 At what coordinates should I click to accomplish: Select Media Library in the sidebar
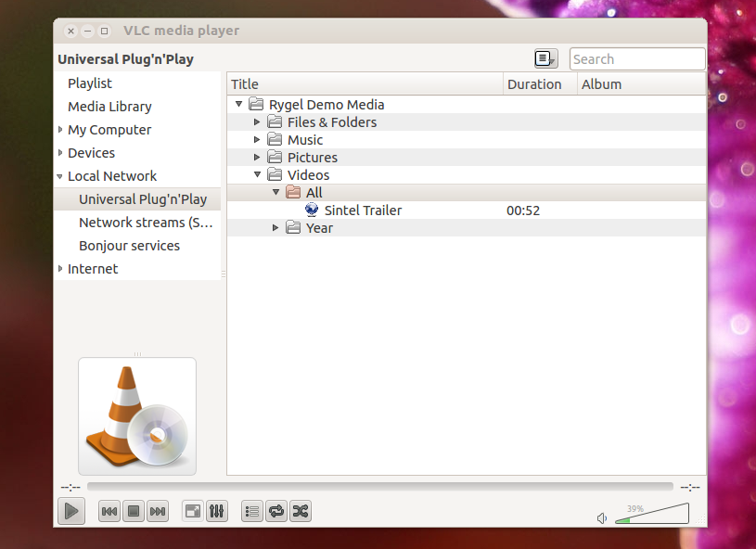pos(109,107)
